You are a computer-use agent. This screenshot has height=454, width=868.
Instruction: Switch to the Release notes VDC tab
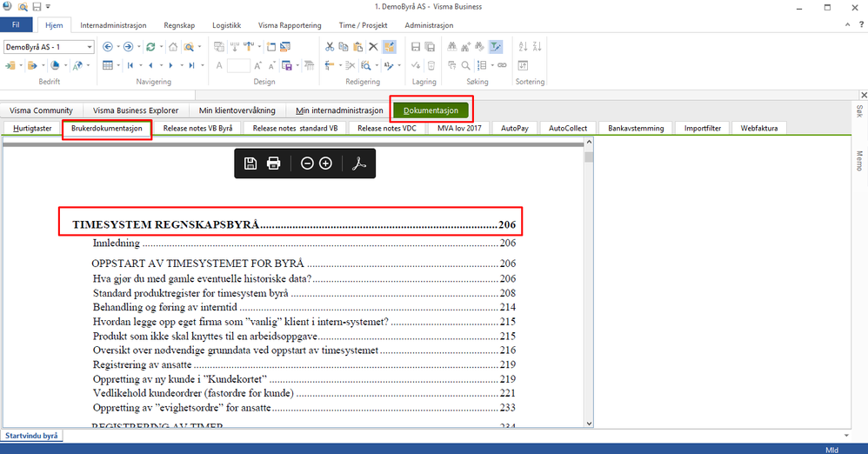pyautogui.click(x=387, y=128)
